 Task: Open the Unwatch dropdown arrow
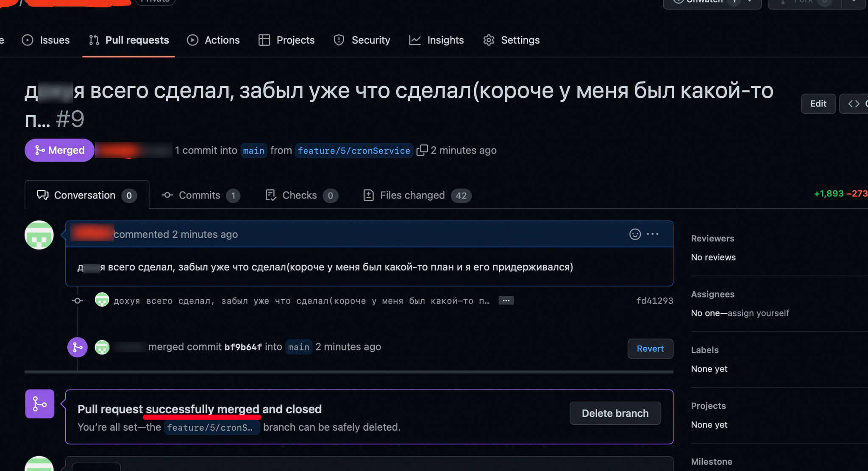[750, 2]
